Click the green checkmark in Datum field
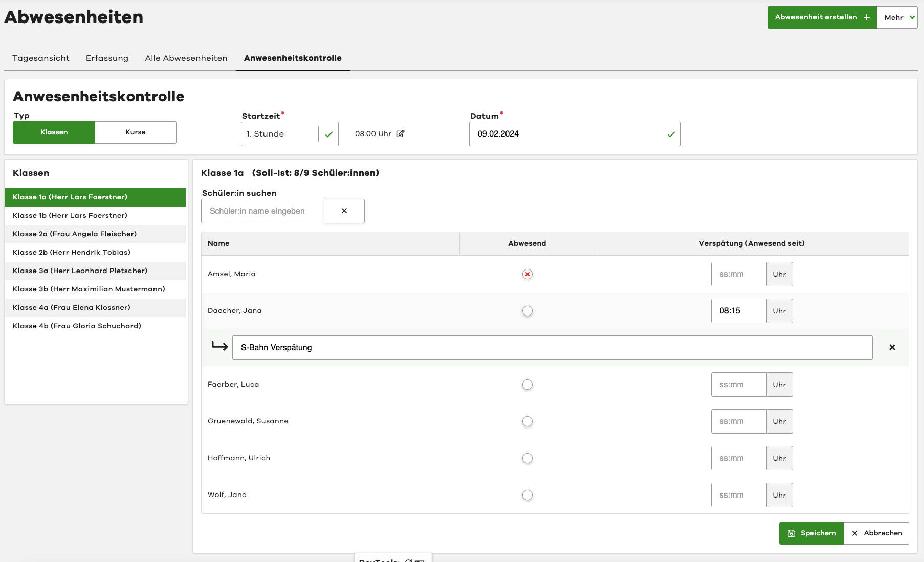Image resolution: width=924 pixels, height=562 pixels. pos(671,134)
